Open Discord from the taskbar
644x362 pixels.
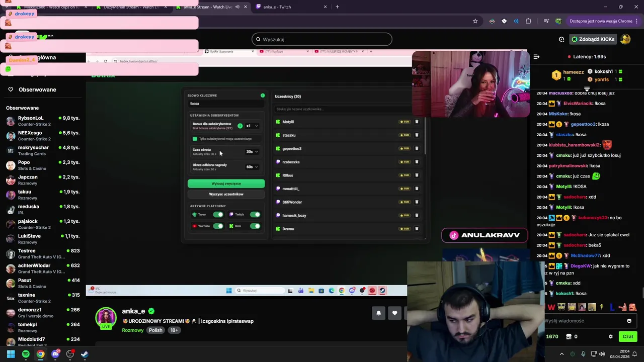coord(55,354)
